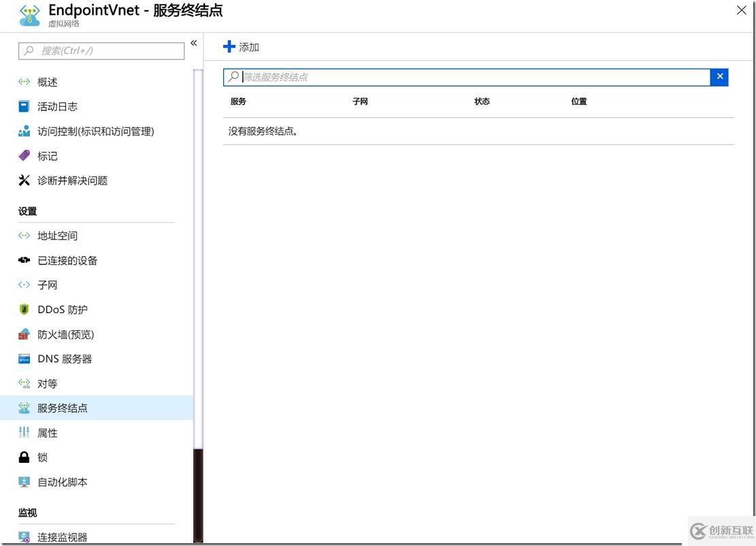Open 访问控制(标识和访问管理)

pyautogui.click(x=97, y=131)
